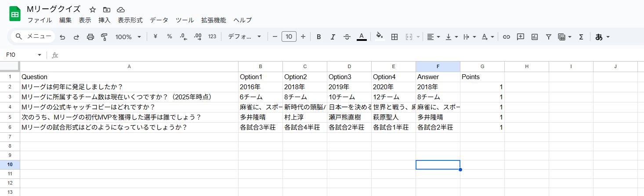The image size is (644, 196).
Task: Toggle bold formatting
Action: [x=319, y=37]
